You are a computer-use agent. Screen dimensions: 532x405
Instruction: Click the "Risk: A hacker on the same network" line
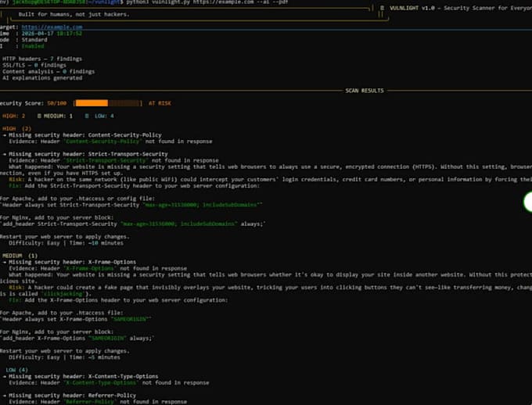[x=271, y=179]
